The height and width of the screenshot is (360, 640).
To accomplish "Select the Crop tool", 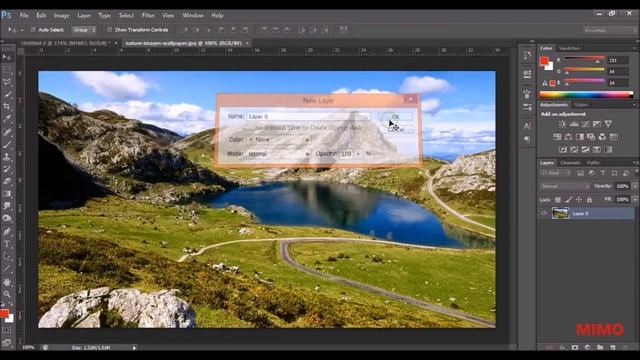I will 7,107.
